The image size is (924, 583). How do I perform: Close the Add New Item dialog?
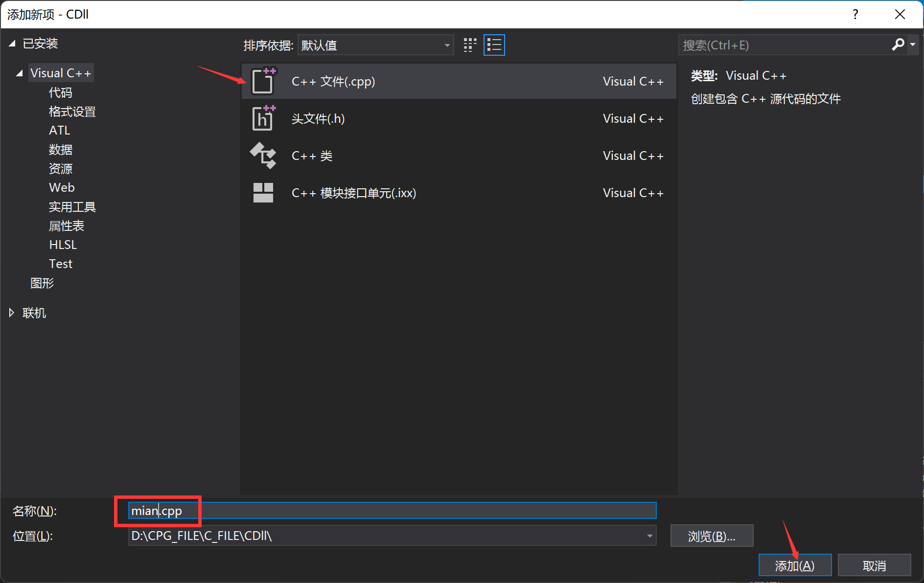pos(900,14)
